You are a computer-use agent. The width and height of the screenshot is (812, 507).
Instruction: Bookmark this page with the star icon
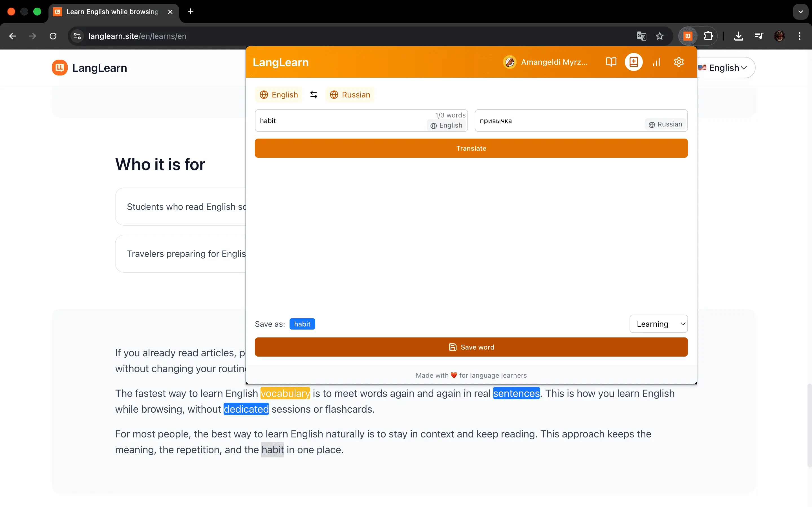click(x=660, y=36)
